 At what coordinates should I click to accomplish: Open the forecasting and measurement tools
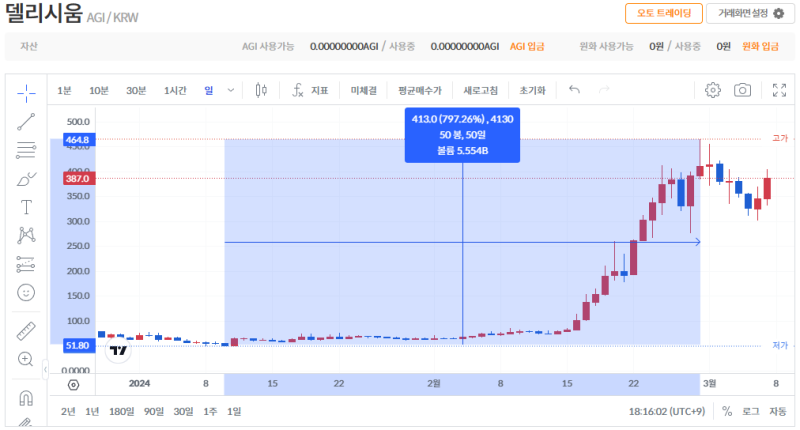pos(26,264)
